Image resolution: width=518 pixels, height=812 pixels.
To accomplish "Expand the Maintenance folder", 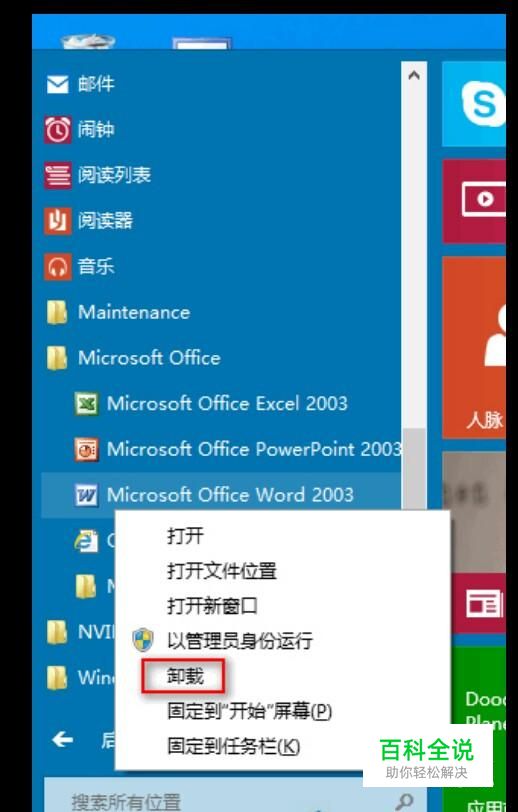I will [118, 312].
